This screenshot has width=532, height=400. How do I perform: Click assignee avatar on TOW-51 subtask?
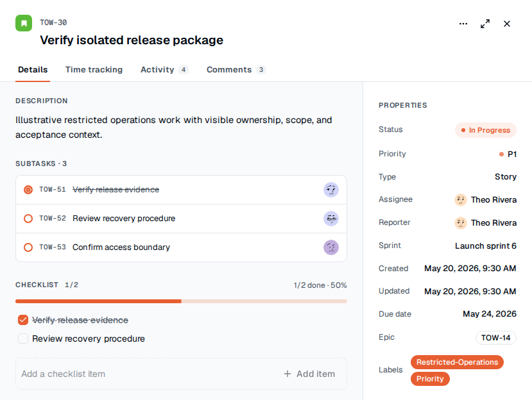pos(330,190)
